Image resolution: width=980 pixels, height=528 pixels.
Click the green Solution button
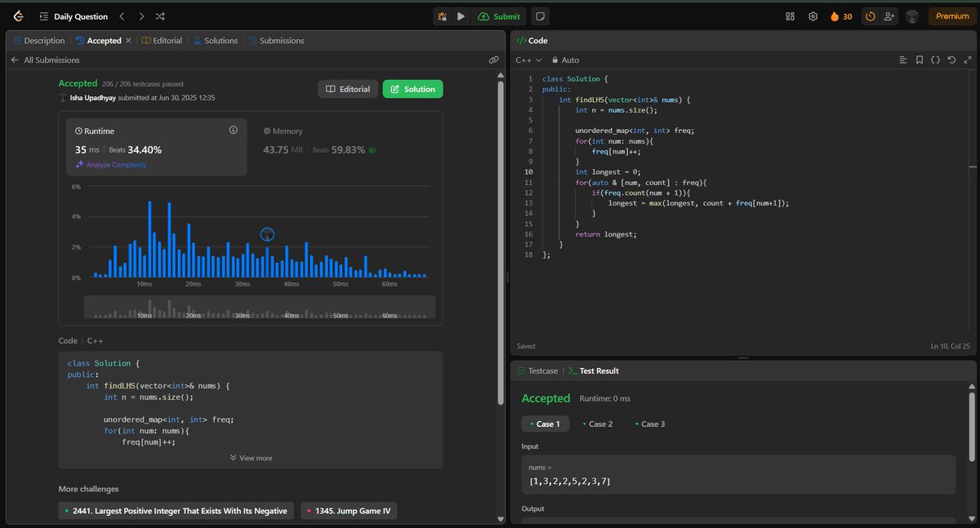[x=412, y=89]
